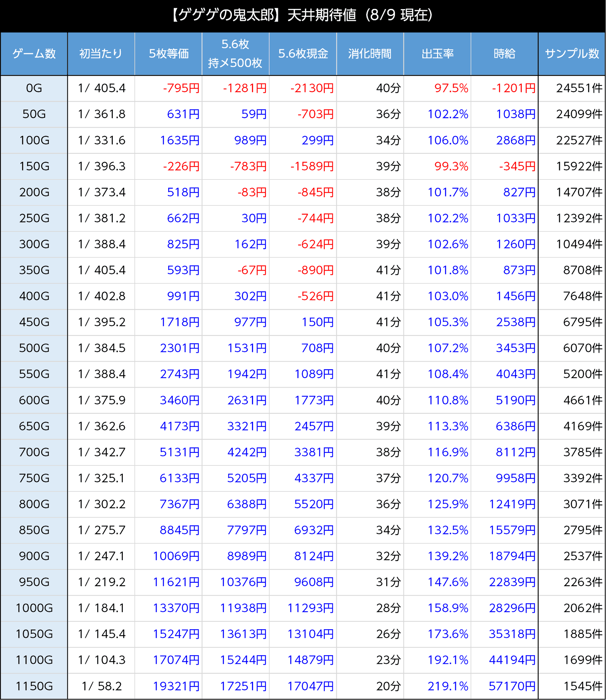Click the 12419円 hourly wage cell
The width and height of the screenshot is (606, 700).
point(505,504)
